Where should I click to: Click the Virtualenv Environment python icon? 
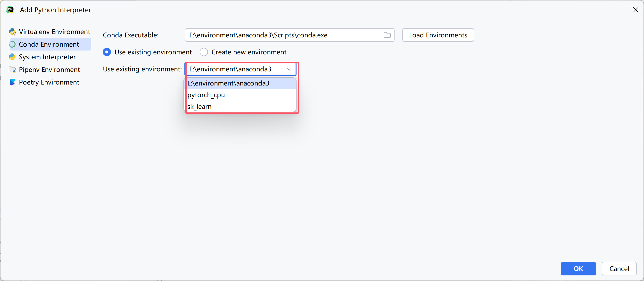point(12,32)
